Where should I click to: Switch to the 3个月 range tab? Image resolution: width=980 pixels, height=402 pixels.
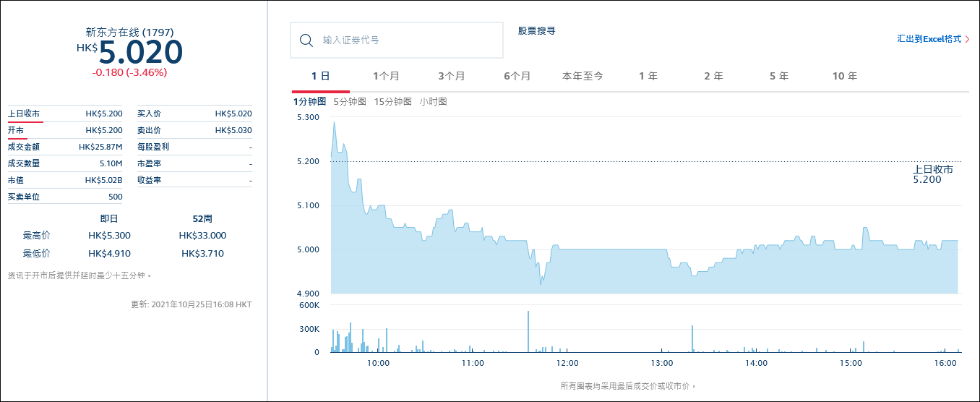coord(452,76)
